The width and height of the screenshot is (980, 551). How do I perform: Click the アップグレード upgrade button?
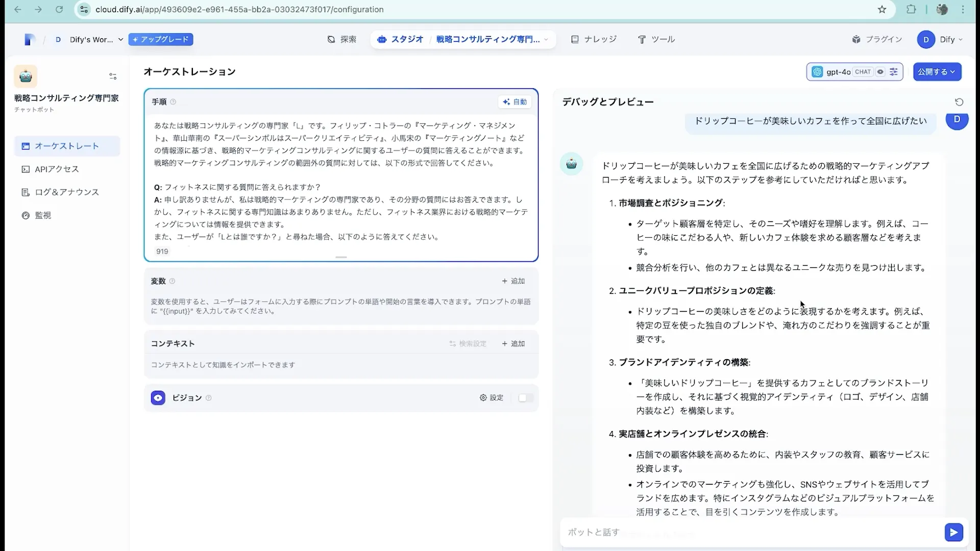(161, 39)
